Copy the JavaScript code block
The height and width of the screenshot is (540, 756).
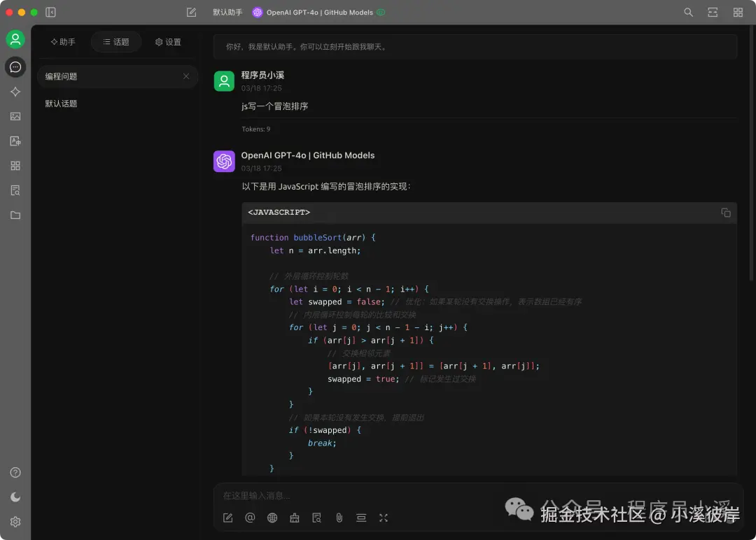[x=726, y=213]
